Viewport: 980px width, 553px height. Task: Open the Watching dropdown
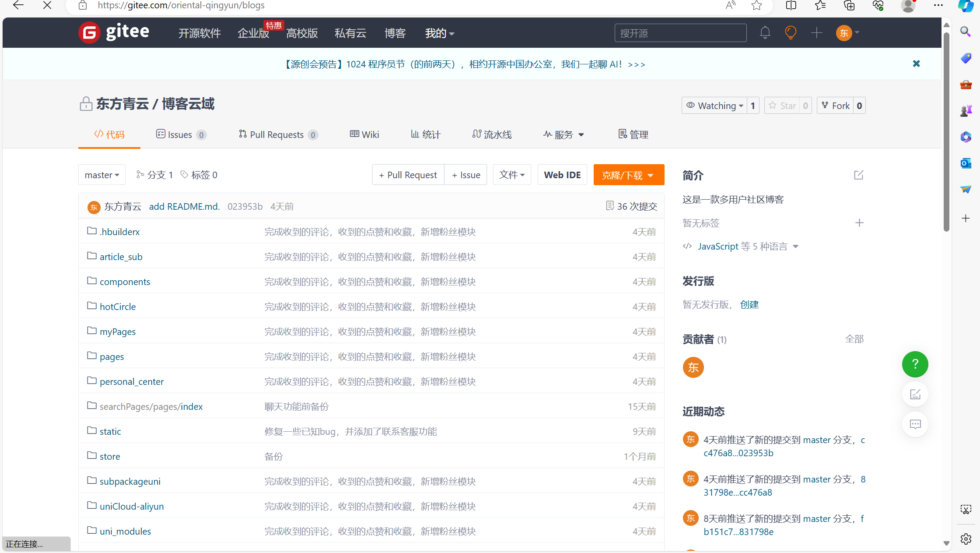click(714, 106)
